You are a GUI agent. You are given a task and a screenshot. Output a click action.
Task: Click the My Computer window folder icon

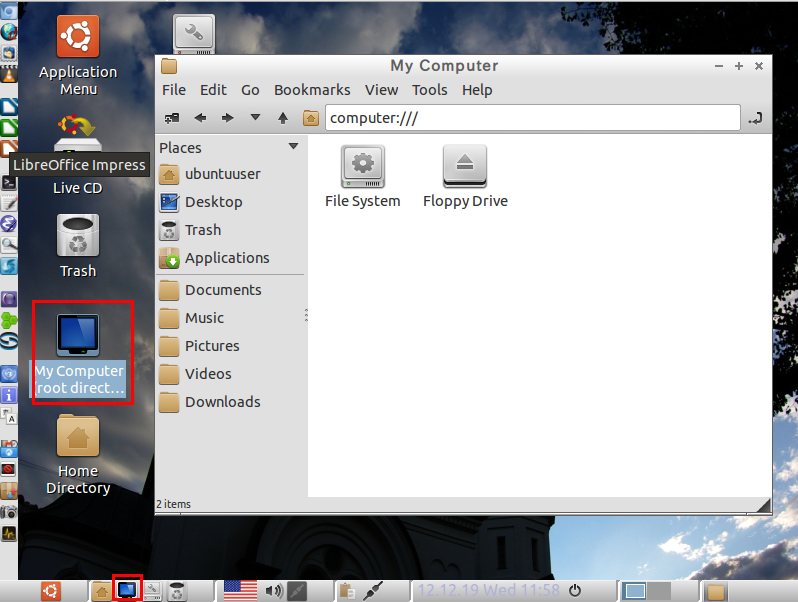click(x=169, y=66)
